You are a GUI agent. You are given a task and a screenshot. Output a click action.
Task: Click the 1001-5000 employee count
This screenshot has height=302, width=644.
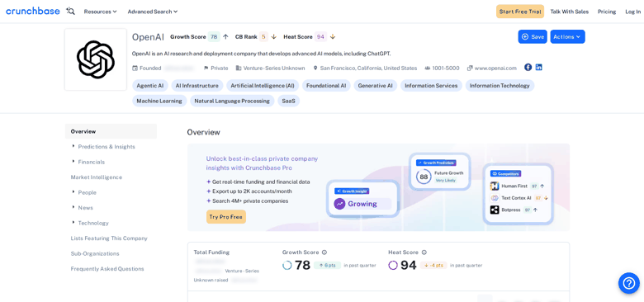point(446,68)
